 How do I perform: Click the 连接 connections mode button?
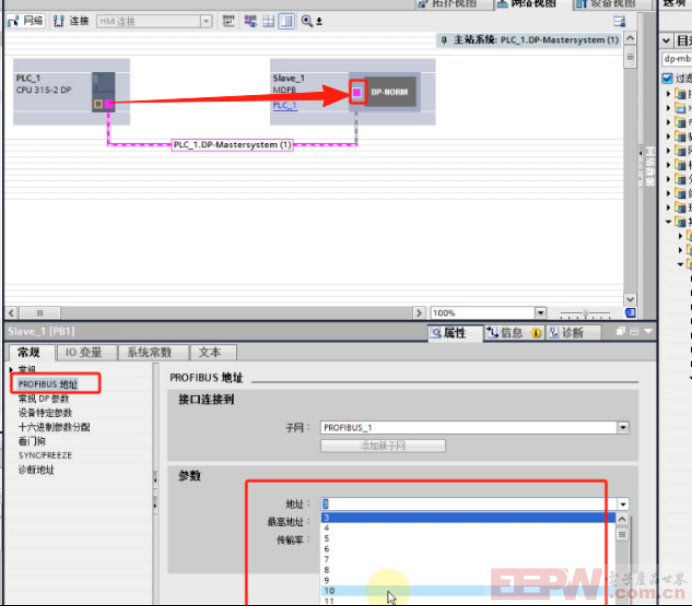tap(71, 21)
